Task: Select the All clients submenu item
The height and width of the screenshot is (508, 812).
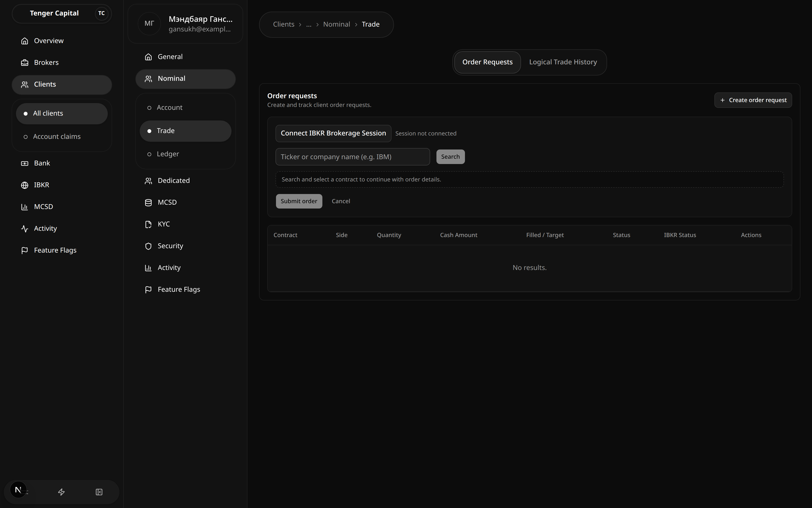Action: point(62,113)
